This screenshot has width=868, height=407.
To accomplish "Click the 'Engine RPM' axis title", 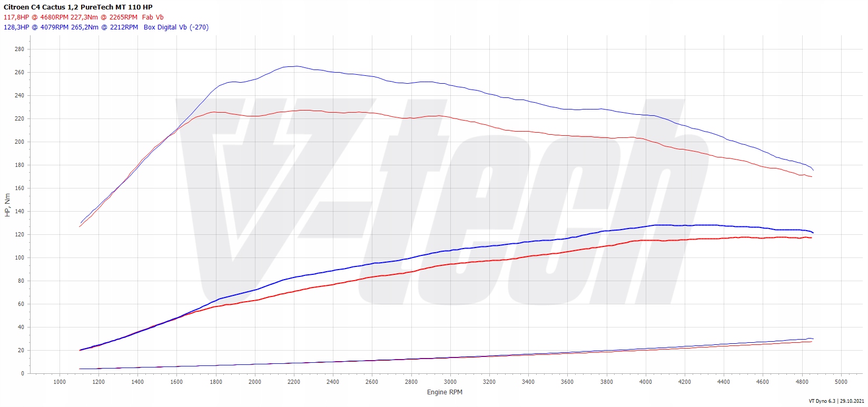I will click(445, 392).
